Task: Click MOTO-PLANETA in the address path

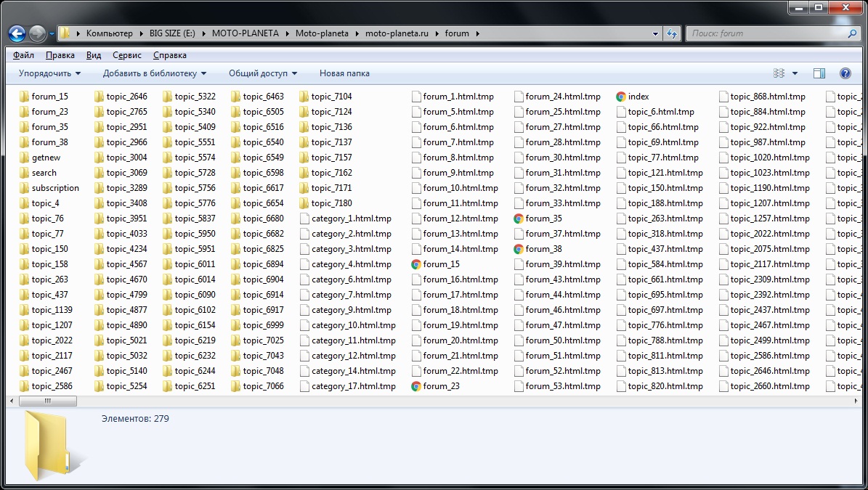Action: point(245,33)
